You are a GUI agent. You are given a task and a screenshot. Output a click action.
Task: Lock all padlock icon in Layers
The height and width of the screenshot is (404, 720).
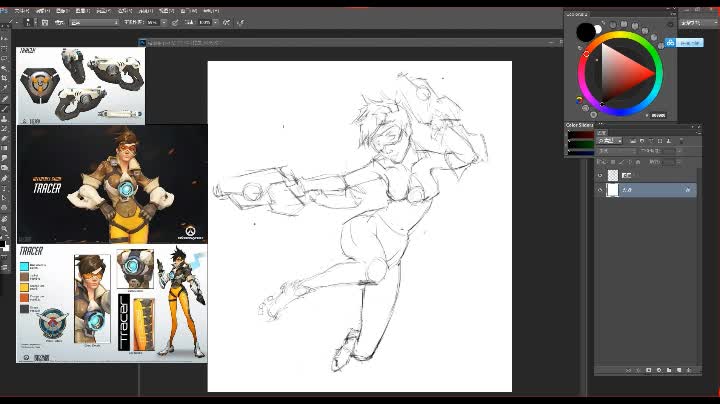click(638, 162)
